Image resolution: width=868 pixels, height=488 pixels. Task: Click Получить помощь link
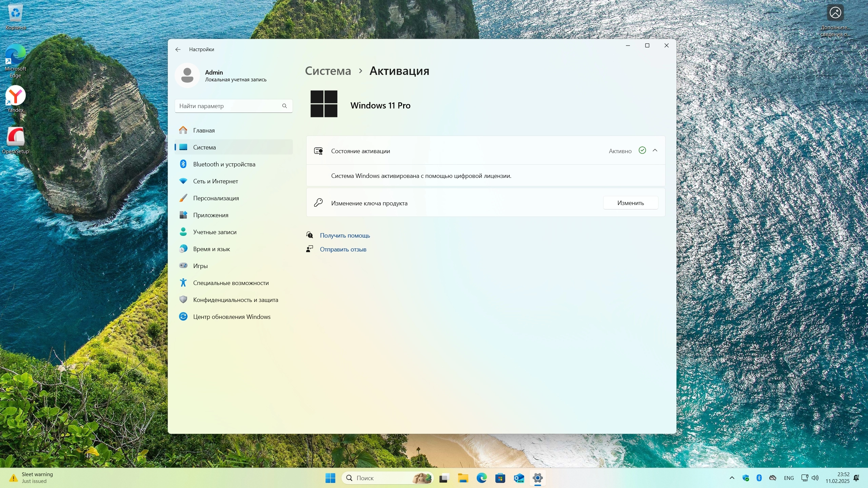pos(345,236)
